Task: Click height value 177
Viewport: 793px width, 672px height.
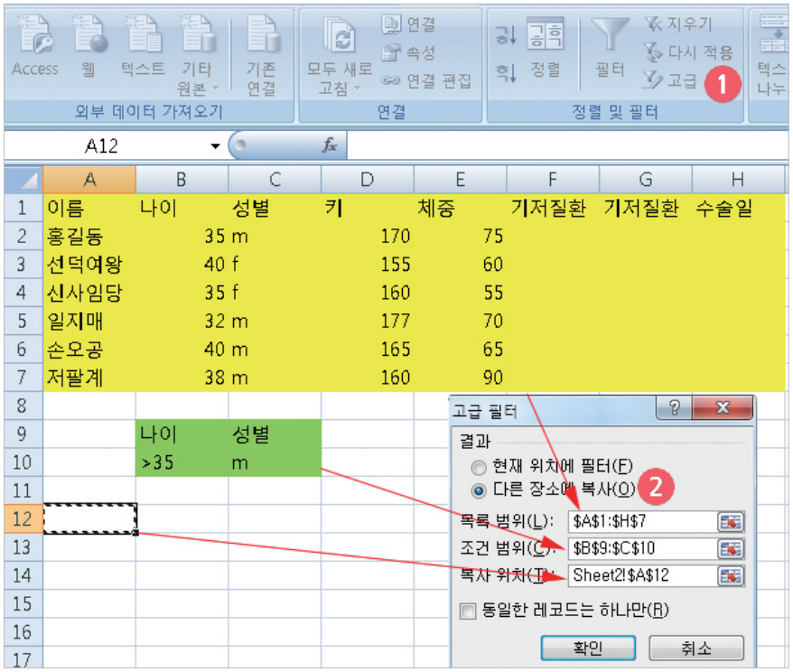Action: pos(368,321)
